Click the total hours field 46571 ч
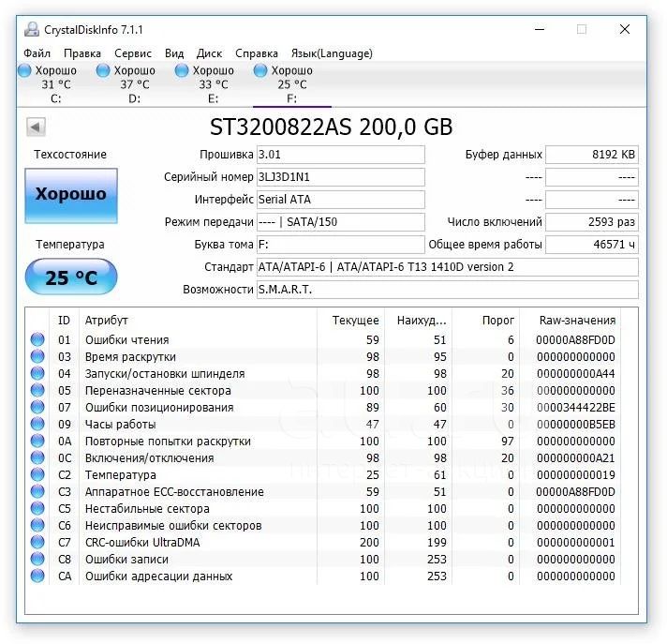Screen dimensions: 667x644 tap(592, 245)
